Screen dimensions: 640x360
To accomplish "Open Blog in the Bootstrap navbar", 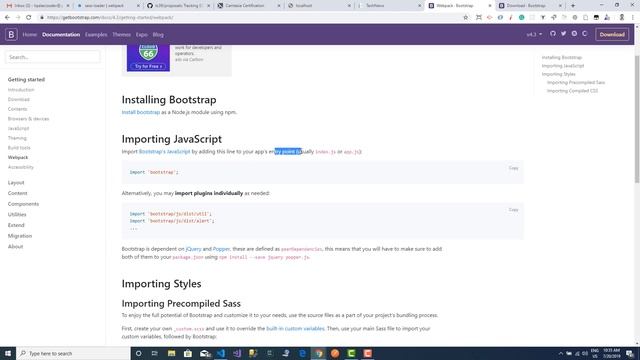I will (x=158, y=35).
